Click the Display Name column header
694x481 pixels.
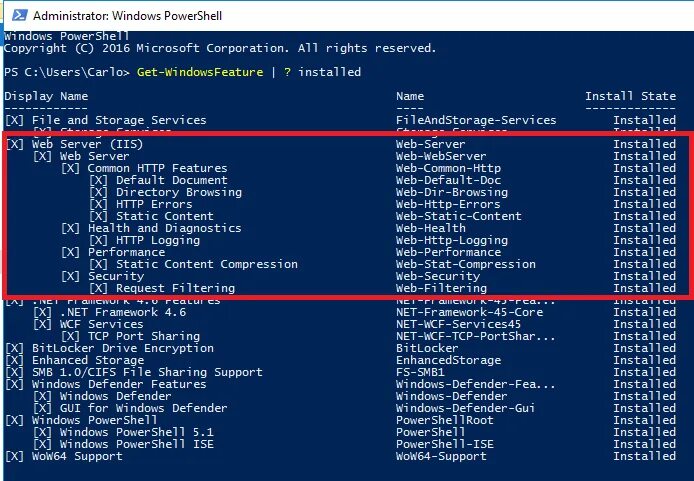(x=46, y=96)
